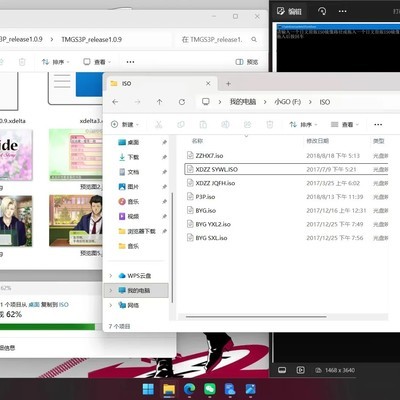Open the three-dot more menu in ISO toolbar
This screenshot has height=400, width=400.
tap(378, 124)
